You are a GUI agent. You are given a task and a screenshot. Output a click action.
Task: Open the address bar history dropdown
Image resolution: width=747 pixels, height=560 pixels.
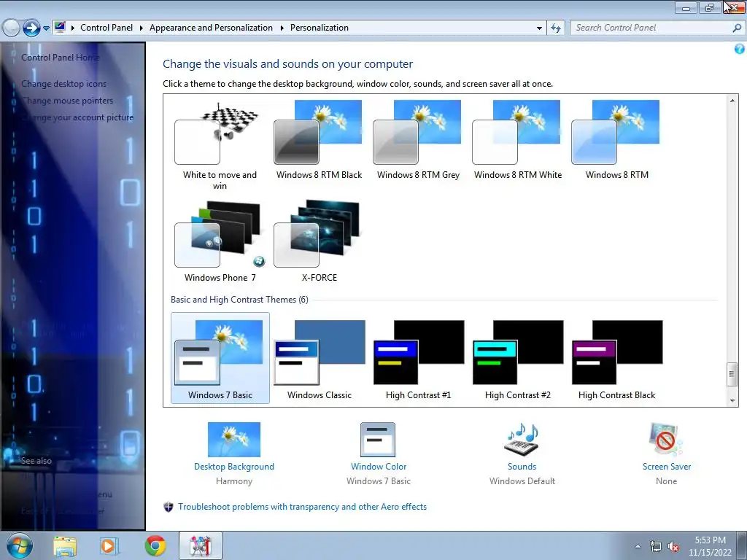[x=539, y=28]
